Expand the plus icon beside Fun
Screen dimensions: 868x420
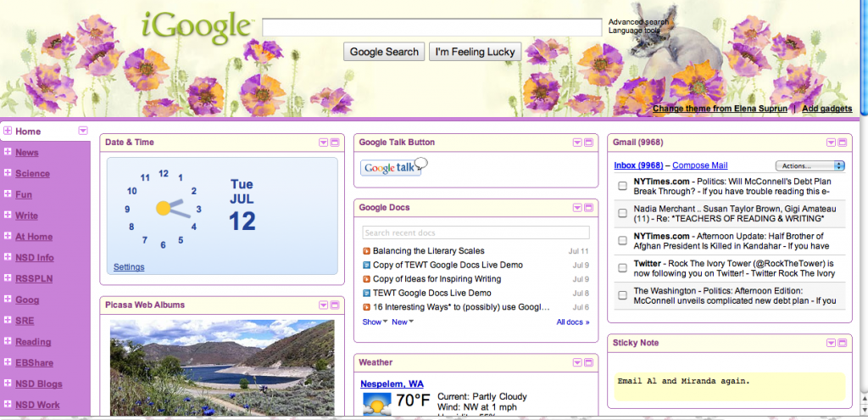8,194
